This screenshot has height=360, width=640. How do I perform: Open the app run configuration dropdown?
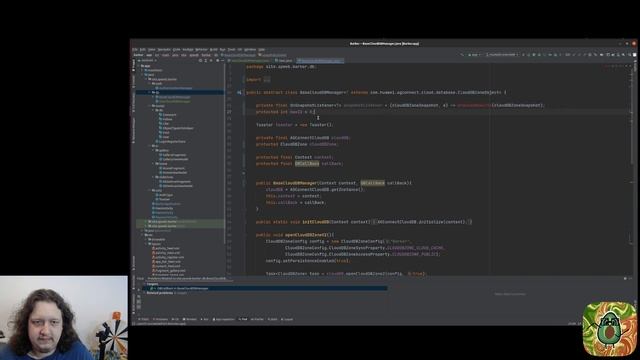tap(475, 55)
